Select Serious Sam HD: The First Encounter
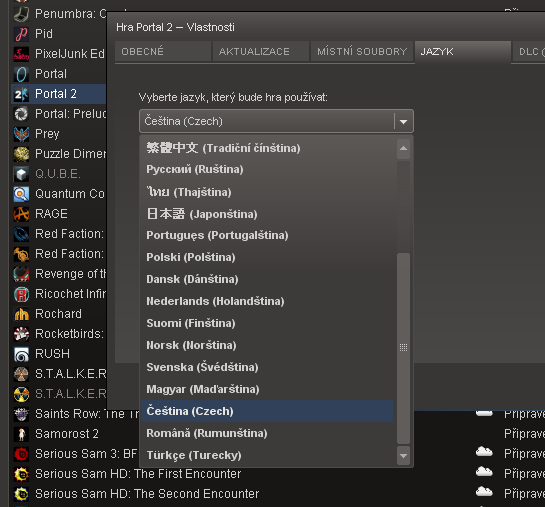This screenshot has width=545, height=507. [138, 474]
